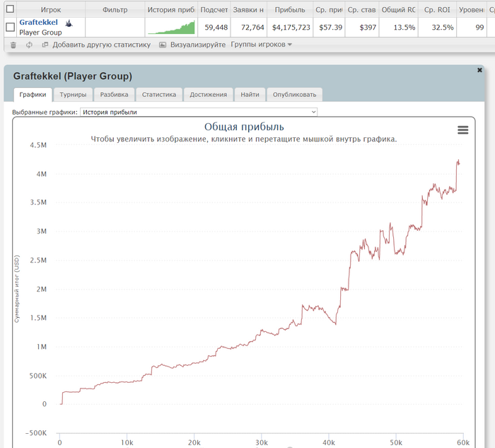Select the Найти tab

pos(250,94)
